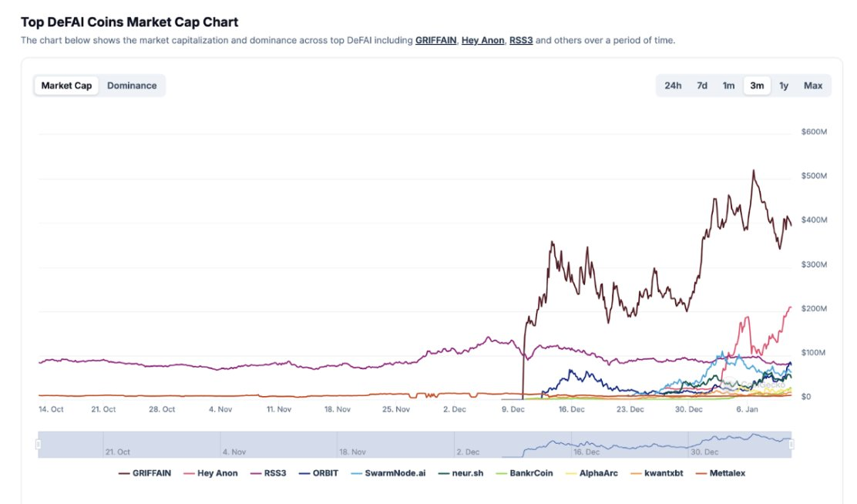Toggle Mettalex legend entry
Screen dimensions: 857x504
[x=720, y=473]
